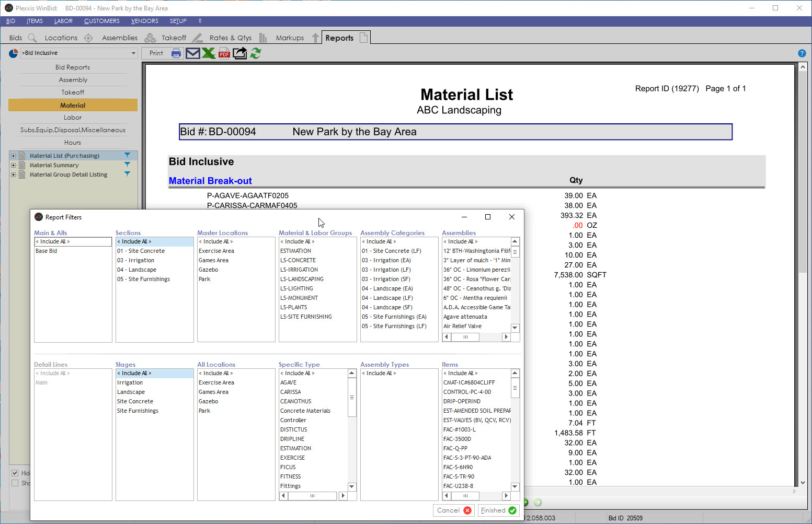The width and height of the screenshot is (812, 524).
Task: Select the Bid Reports category
Action: [x=73, y=67]
